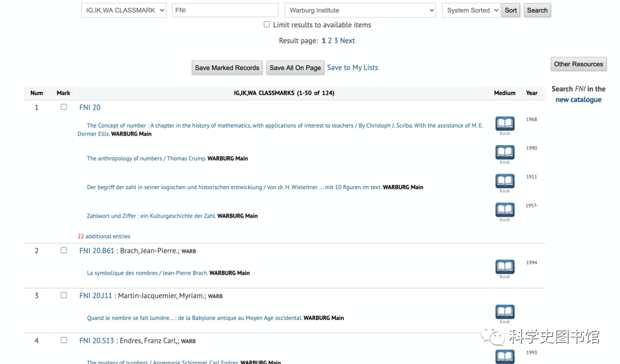This screenshot has height=364, width=620.
Task: Open the new catalogue link
Action: [x=578, y=100]
